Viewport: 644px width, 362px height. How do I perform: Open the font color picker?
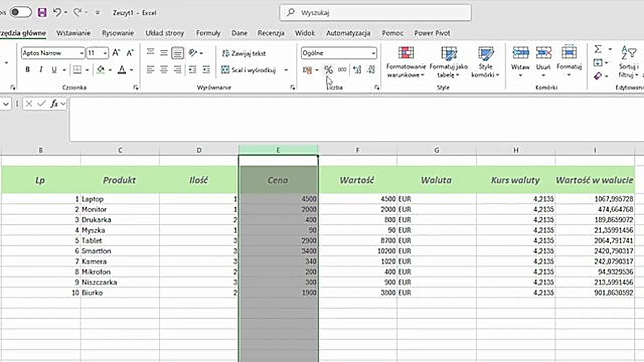(122, 69)
